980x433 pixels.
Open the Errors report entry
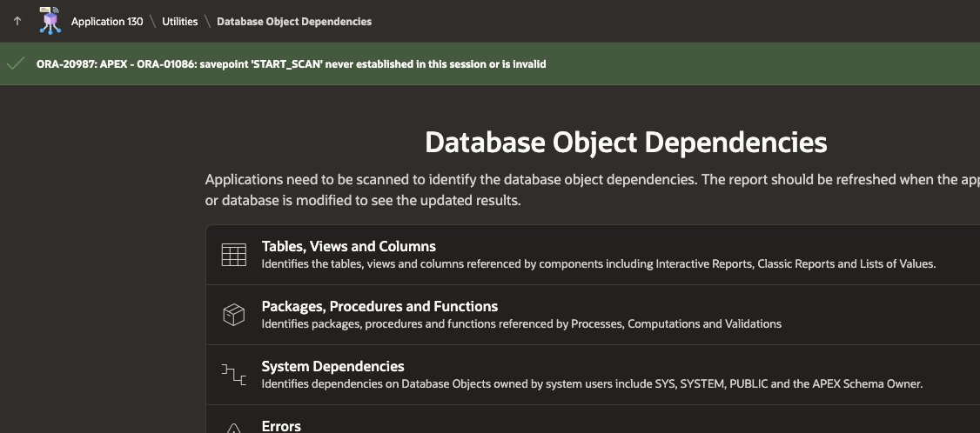click(281, 426)
